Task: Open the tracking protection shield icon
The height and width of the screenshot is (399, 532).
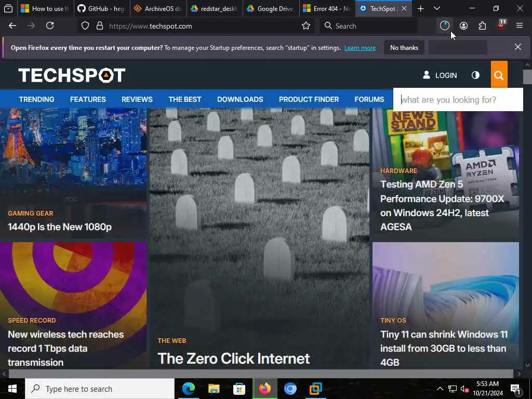Action: (85, 26)
